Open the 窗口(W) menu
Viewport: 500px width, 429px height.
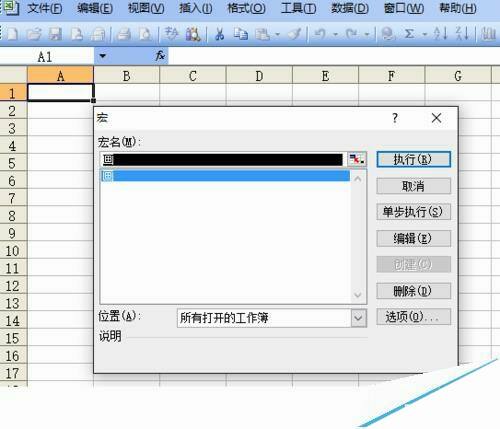pyautogui.click(x=404, y=8)
